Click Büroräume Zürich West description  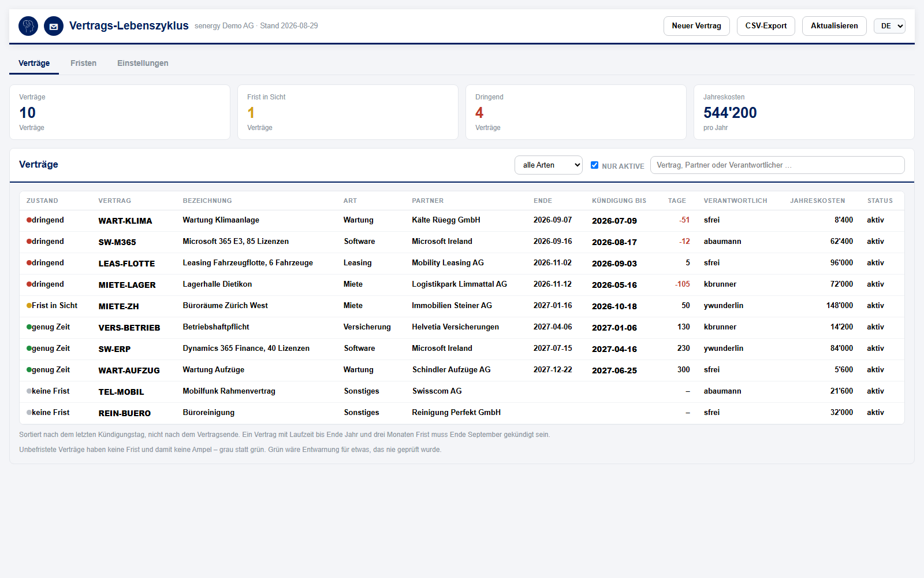225,305
